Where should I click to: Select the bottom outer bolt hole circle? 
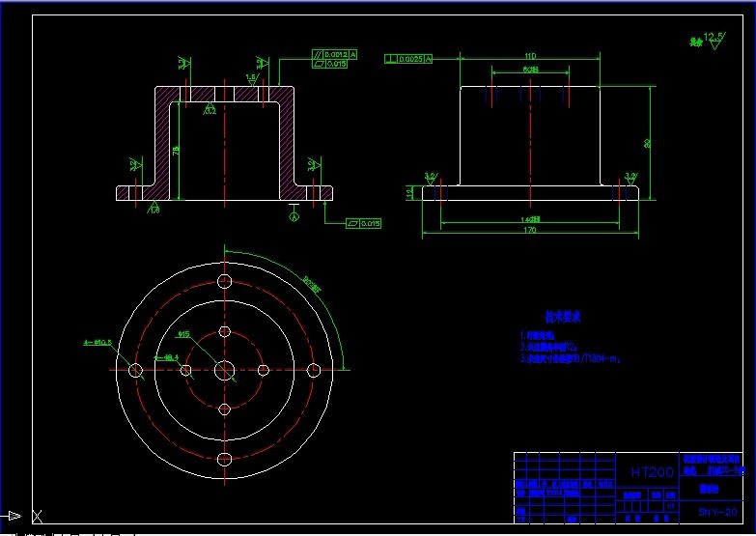(225, 460)
